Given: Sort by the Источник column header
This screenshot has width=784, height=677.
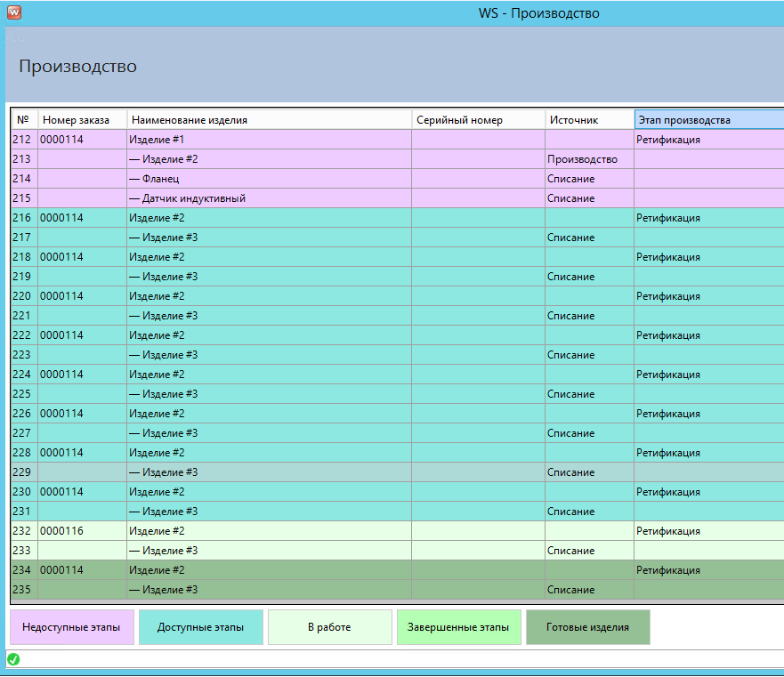Looking at the screenshot, I should click(590, 120).
